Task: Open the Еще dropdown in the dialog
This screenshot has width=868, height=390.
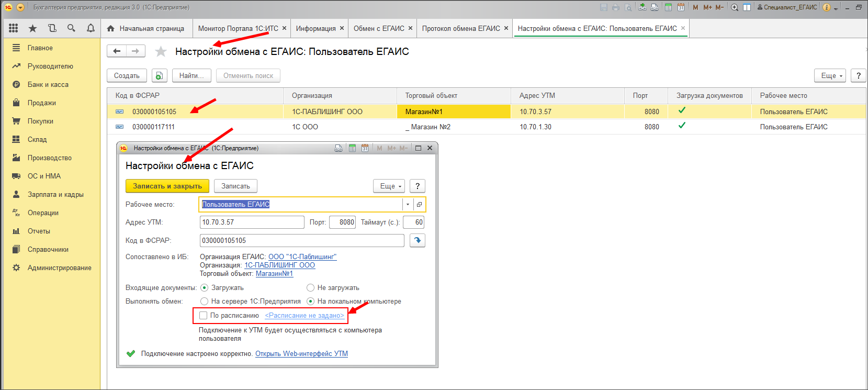Action: (389, 186)
